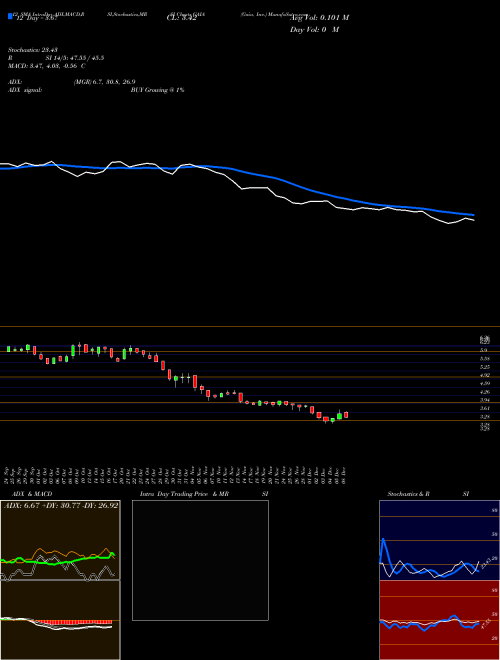
Task: Click the last red candlestick on the right
Action: 346,415
